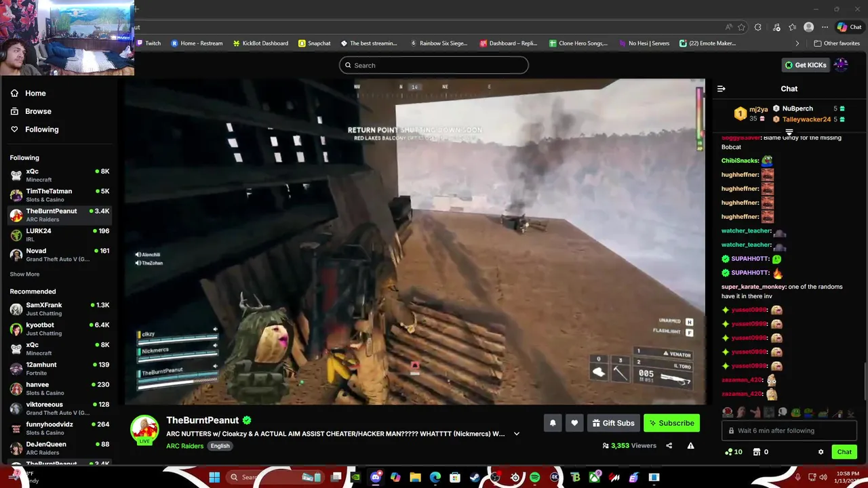The image size is (868, 488).
Task: Open the Other favorites folder
Action: [x=837, y=43]
